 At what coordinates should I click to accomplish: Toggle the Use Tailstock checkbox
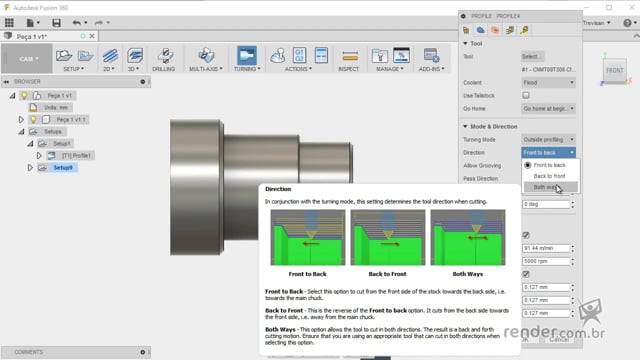click(x=526, y=96)
